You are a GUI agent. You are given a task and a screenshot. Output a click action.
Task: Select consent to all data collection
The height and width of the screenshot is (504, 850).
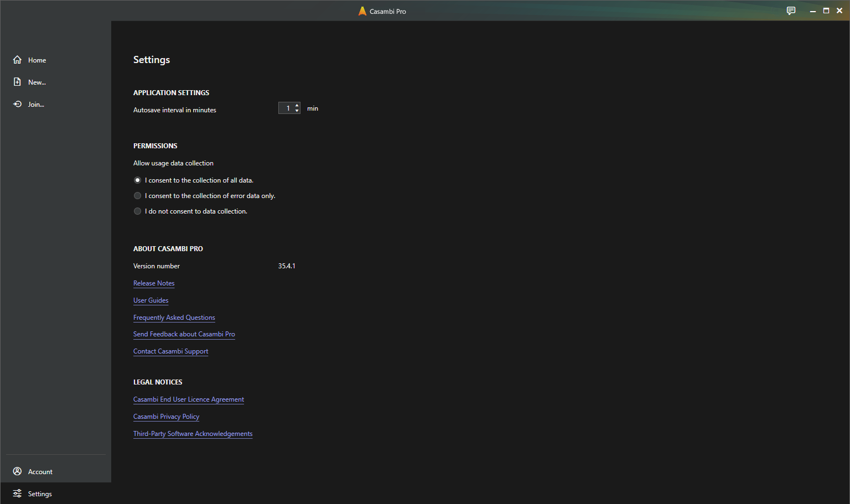pos(138,180)
